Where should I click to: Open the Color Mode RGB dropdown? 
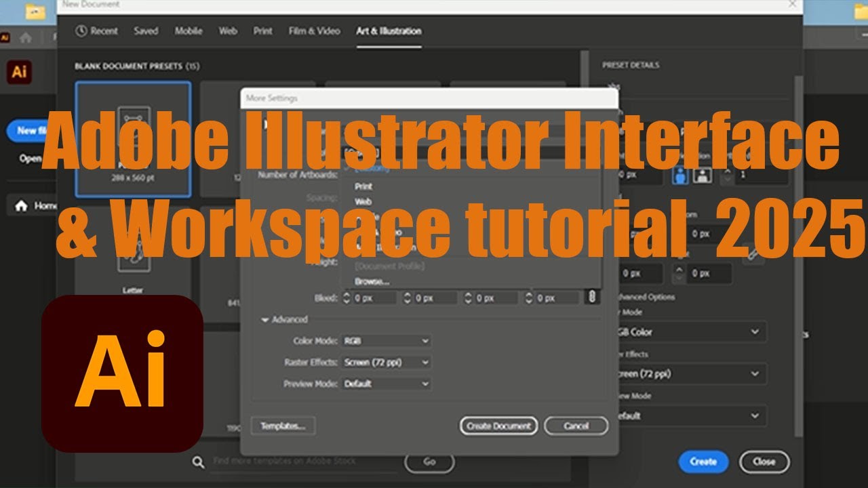tap(387, 341)
